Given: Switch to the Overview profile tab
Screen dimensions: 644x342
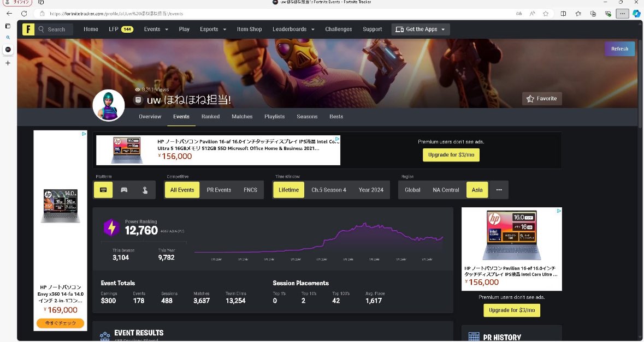Looking at the screenshot, I should 150,117.
